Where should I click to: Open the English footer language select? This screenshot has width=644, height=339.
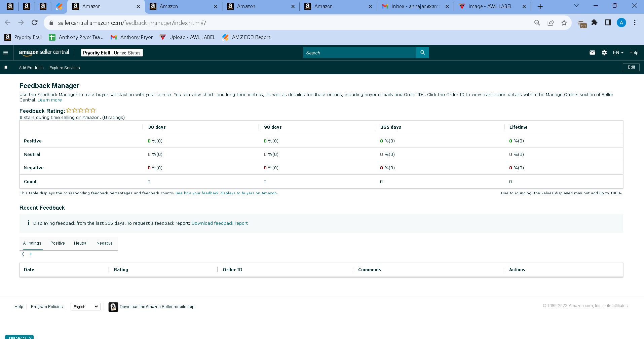85,307
